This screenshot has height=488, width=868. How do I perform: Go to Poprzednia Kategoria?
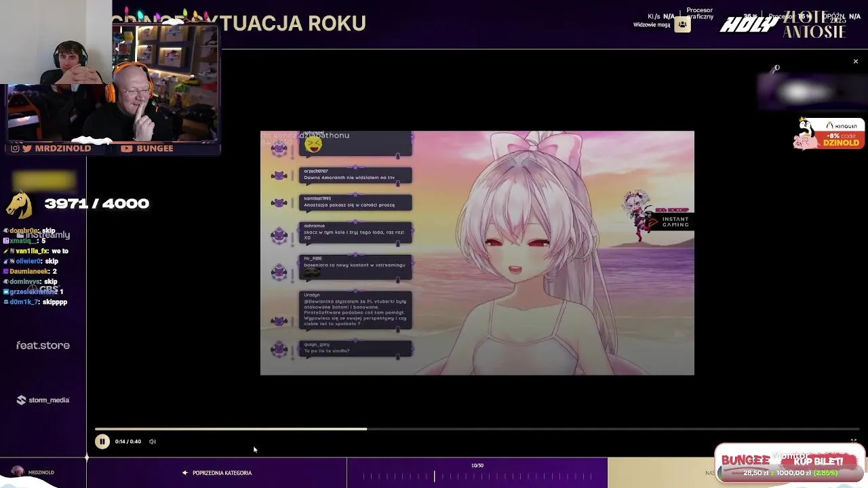pos(217,473)
